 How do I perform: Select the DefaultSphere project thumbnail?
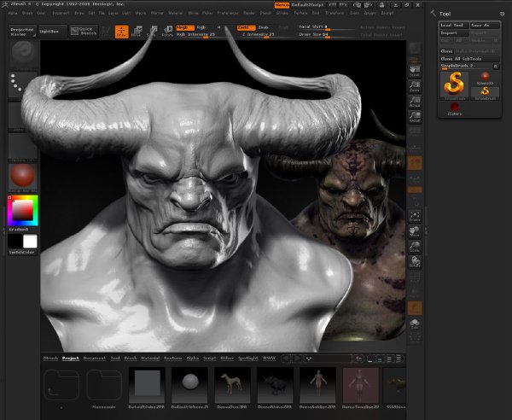(x=189, y=385)
